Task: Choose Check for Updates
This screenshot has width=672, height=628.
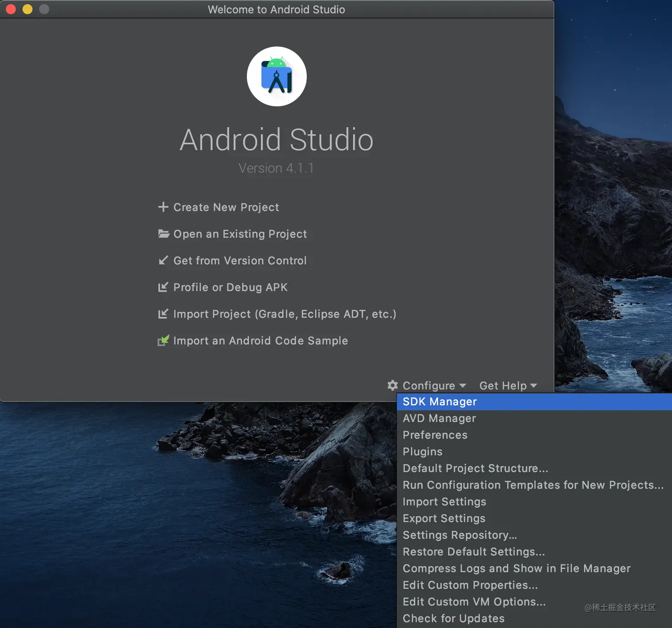Action: [453, 618]
